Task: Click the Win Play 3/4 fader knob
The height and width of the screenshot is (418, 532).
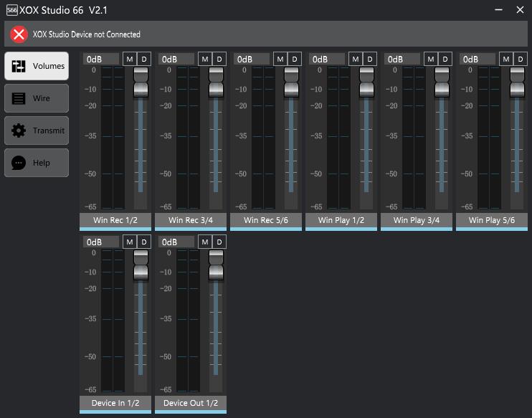Action: coord(442,82)
